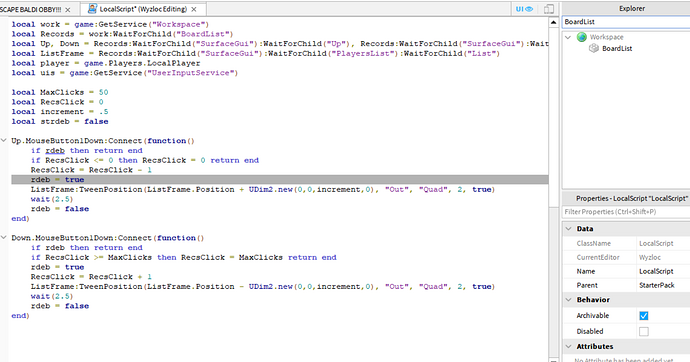Click the ClassName property row
690x362 pixels.
(626, 243)
